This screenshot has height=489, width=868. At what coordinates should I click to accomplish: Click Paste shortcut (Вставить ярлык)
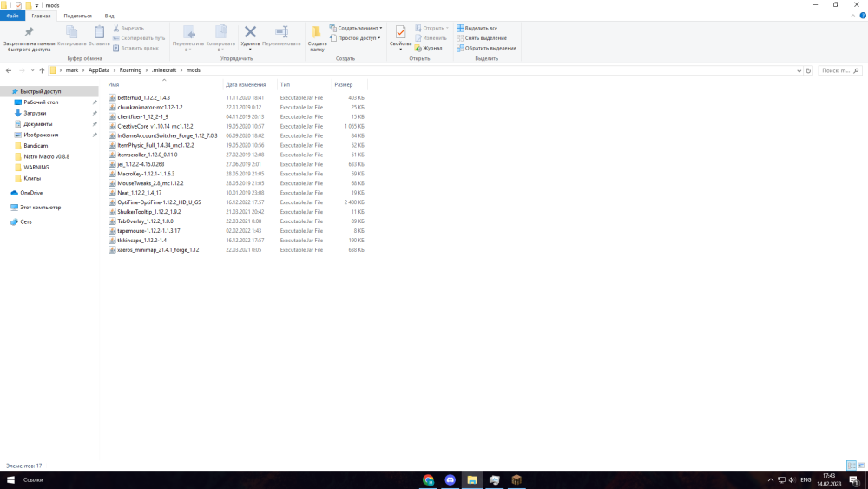[135, 48]
